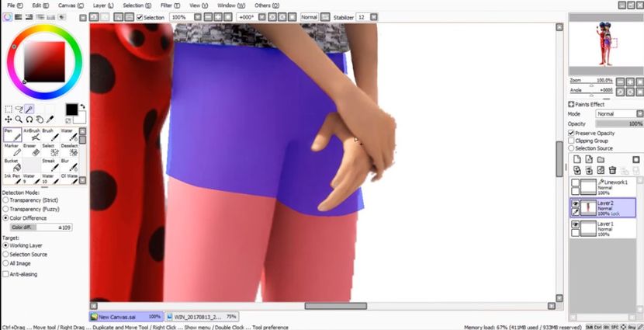Create a new linework layer
Screen dimensions: 644x330
[x=589, y=159]
